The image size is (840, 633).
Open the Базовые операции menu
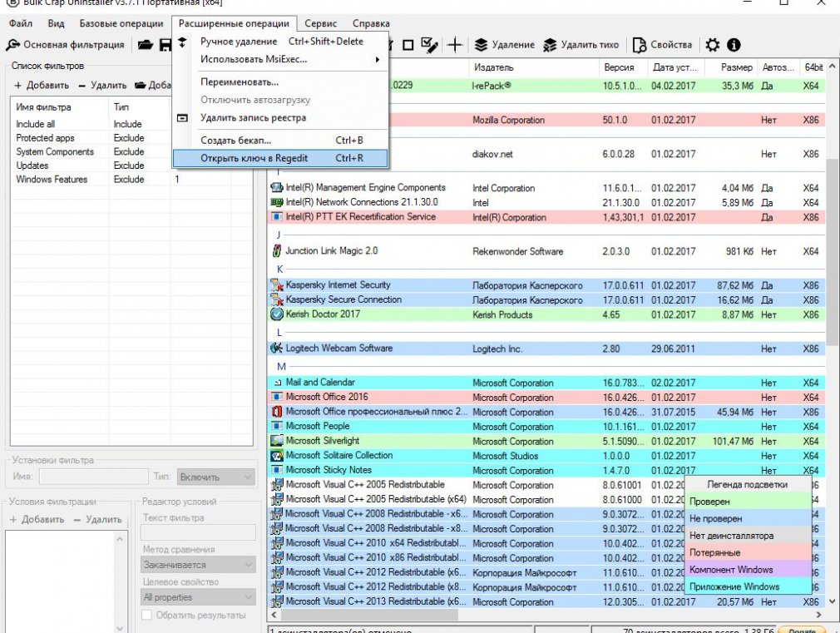[x=121, y=23]
